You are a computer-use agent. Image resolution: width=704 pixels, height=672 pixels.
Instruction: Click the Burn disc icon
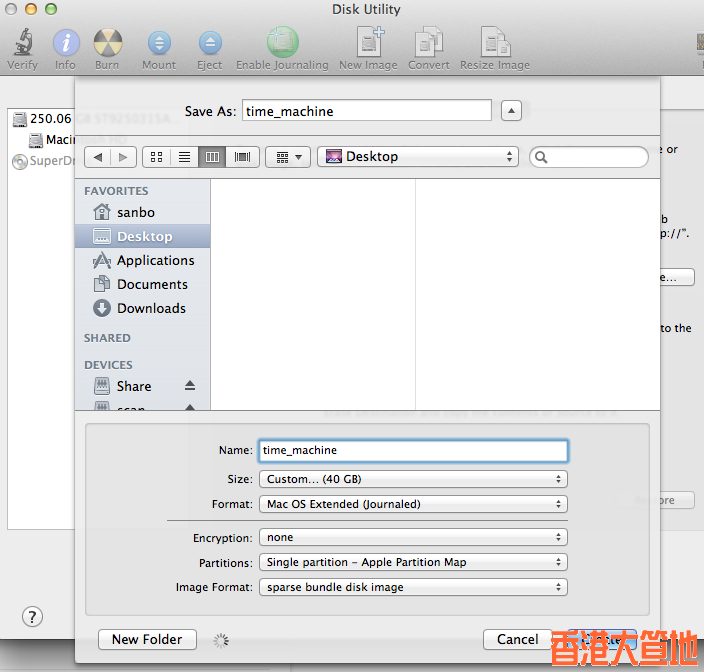click(107, 43)
